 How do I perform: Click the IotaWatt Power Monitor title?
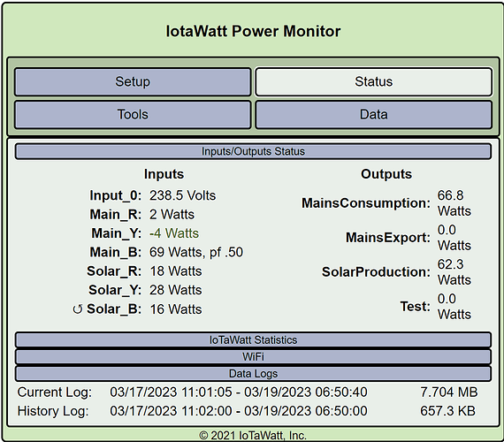pos(253,31)
